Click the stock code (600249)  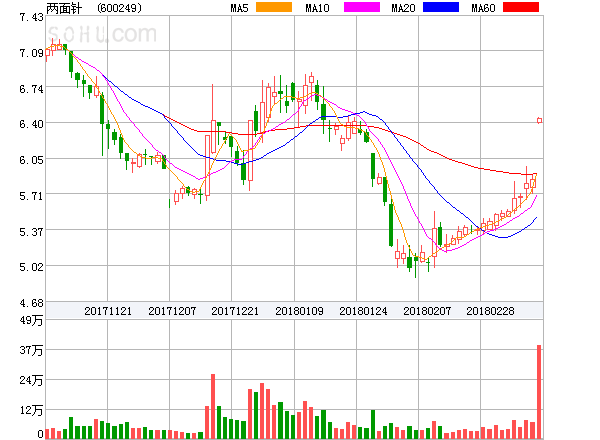[x=119, y=8]
